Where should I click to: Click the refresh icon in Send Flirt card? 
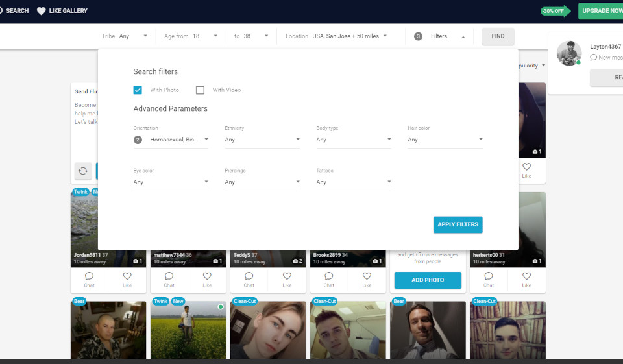(x=83, y=171)
